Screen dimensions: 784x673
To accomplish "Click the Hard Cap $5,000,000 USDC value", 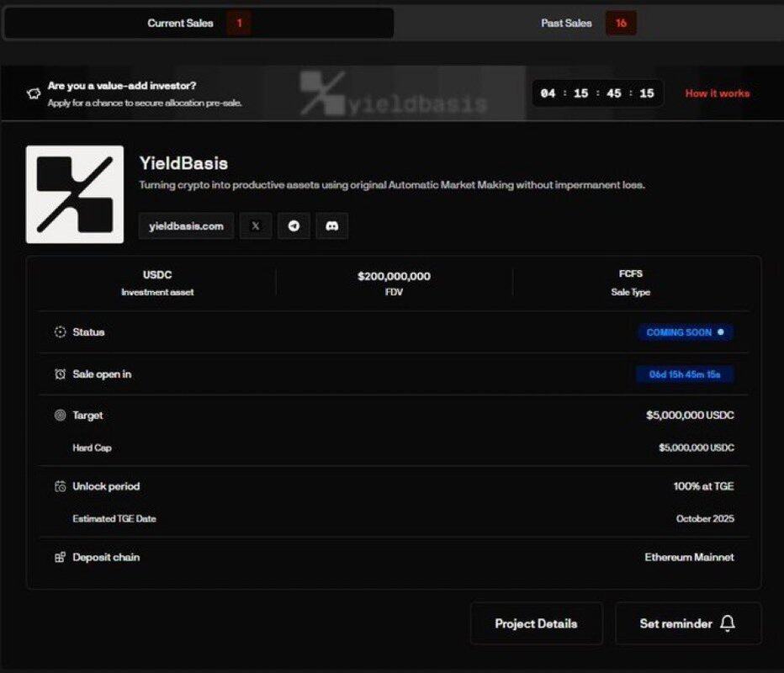I will [x=697, y=448].
